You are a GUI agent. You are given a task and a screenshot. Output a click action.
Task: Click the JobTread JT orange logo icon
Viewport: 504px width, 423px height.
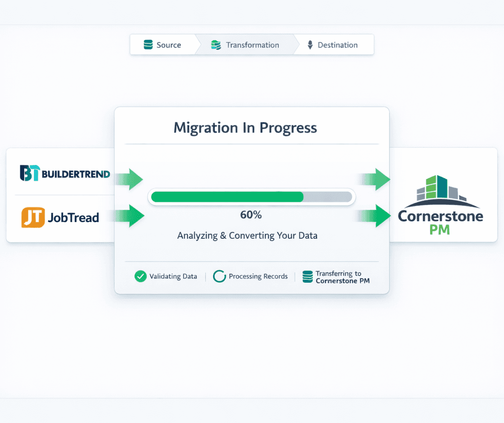33,218
